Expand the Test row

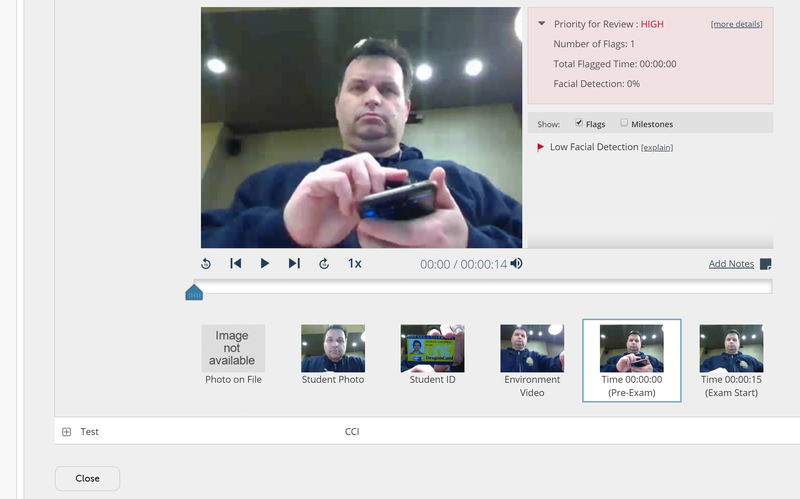[66, 432]
